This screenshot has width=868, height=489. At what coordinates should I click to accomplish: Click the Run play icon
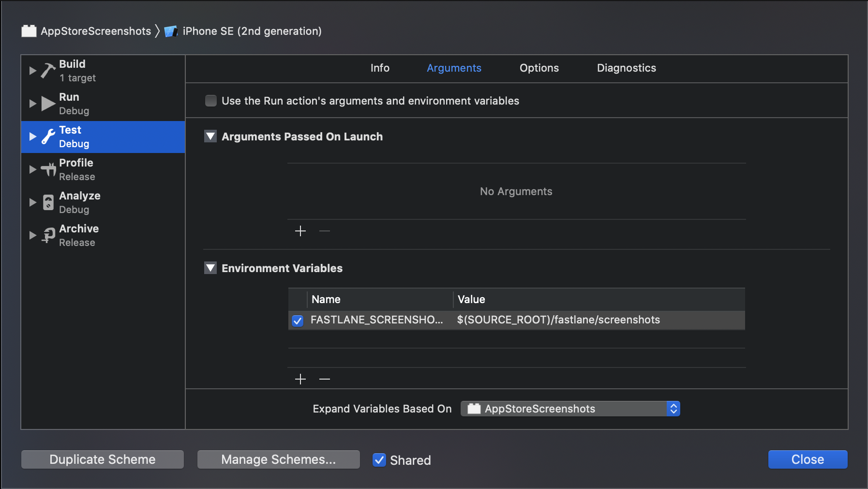[x=48, y=104]
